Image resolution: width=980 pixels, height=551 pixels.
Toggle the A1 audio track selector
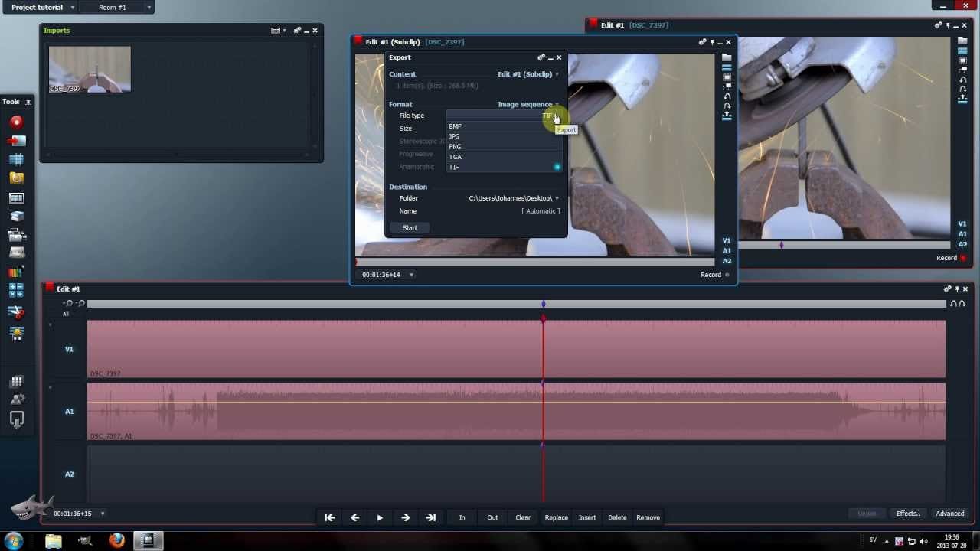click(x=69, y=412)
